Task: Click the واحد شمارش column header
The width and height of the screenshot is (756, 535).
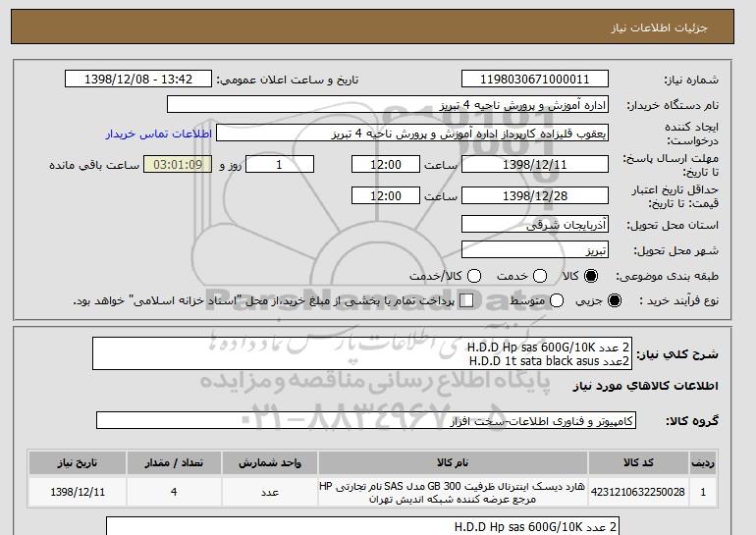Action: (270, 462)
